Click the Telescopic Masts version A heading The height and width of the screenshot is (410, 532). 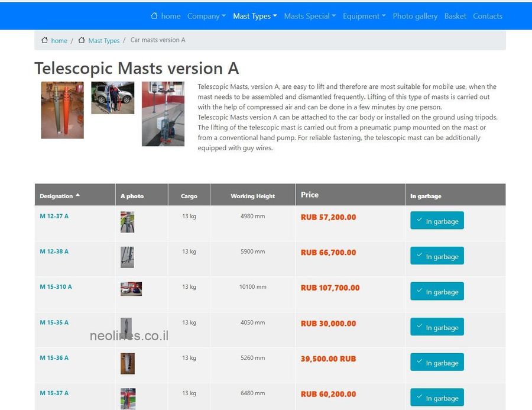coord(137,68)
